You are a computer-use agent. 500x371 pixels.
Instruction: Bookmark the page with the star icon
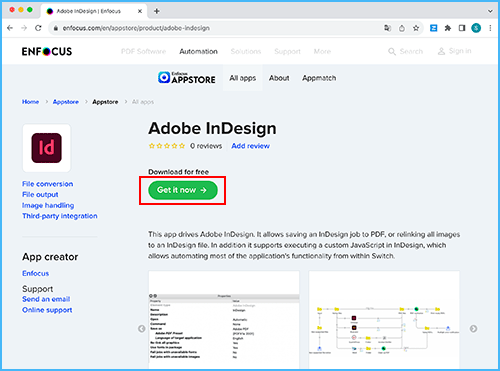click(416, 28)
